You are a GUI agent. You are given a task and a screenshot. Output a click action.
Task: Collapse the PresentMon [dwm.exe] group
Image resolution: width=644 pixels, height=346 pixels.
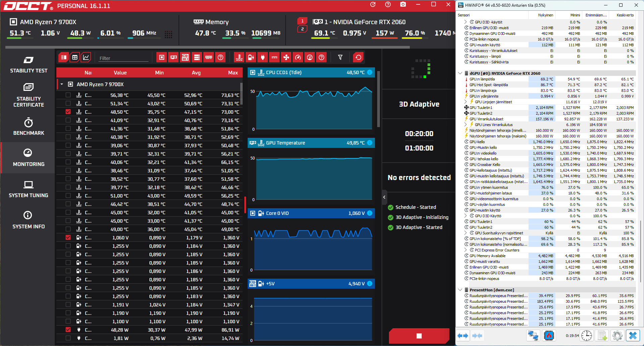coord(460,290)
